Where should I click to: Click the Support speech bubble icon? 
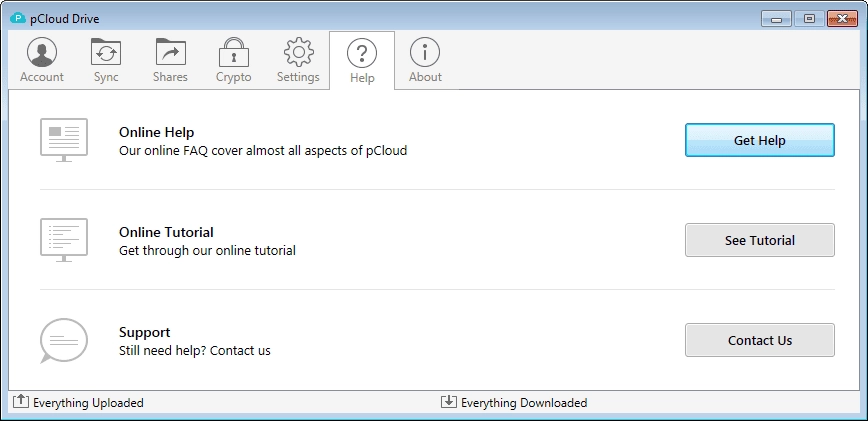click(x=64, y=340)
